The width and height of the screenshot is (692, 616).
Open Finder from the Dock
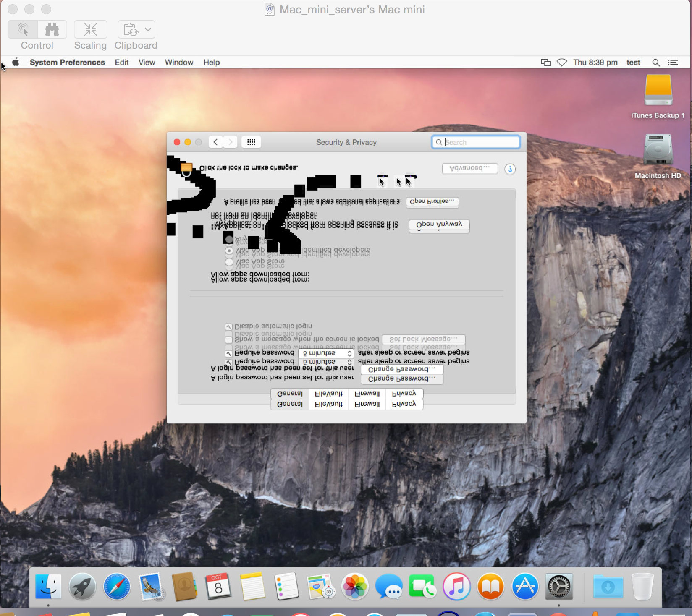click(48, 586)
